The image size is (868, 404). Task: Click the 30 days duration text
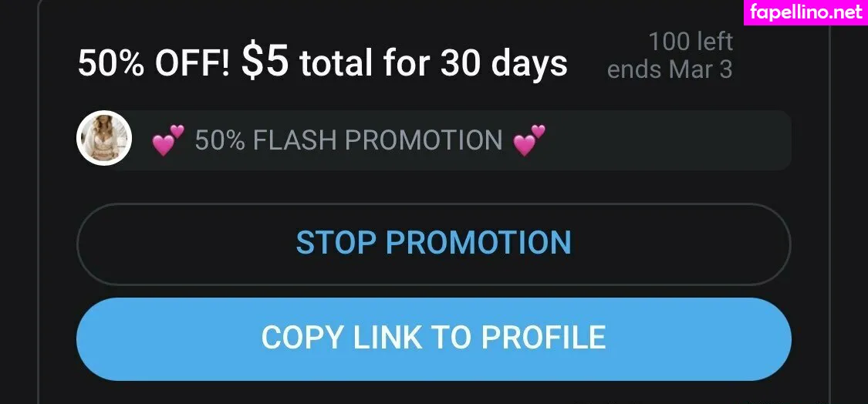[504, 63]
